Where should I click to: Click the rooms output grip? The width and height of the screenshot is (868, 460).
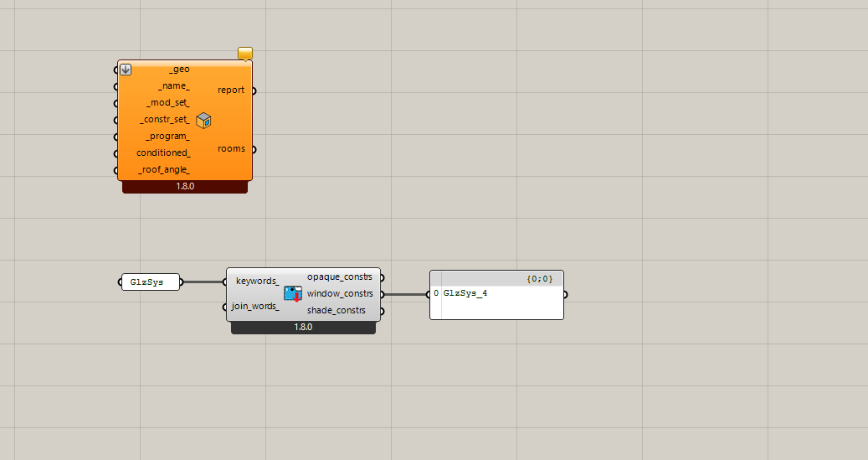tap(254, 150)
